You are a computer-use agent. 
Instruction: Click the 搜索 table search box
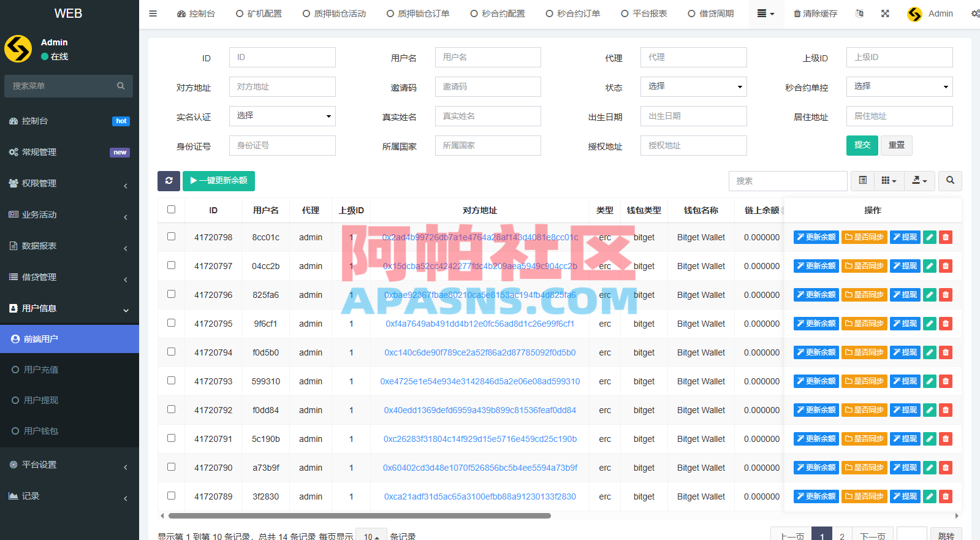(788, 181)
